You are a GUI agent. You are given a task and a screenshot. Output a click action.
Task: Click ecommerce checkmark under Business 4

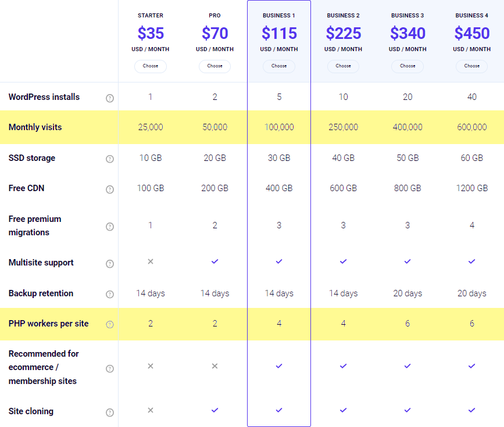[x=472, y=366]
